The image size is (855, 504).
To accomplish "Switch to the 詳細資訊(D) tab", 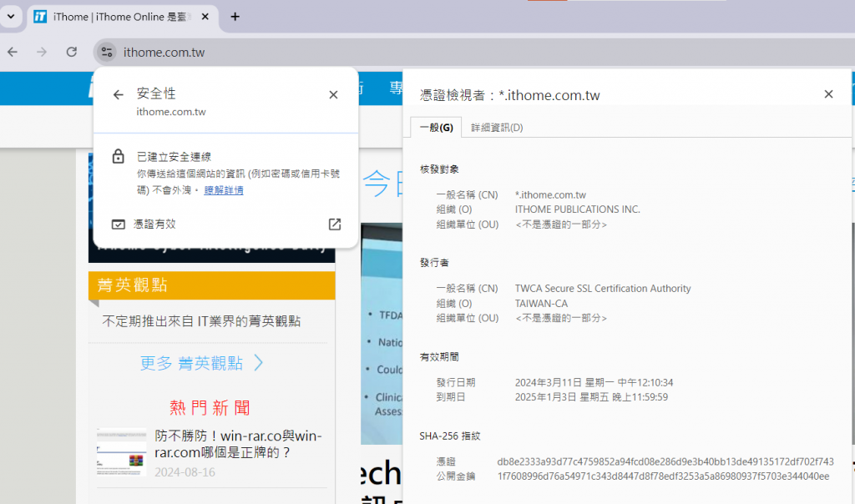I will (497, 128).
